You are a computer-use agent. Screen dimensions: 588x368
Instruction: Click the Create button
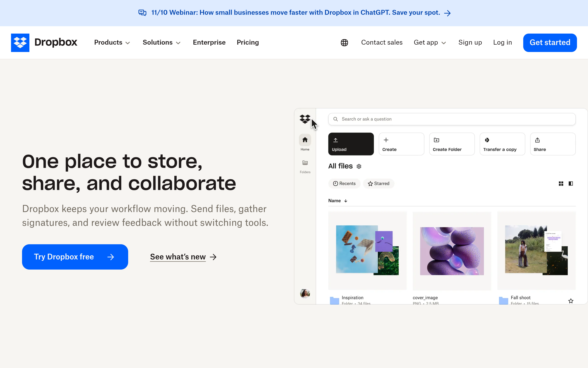tap(401, 144)
